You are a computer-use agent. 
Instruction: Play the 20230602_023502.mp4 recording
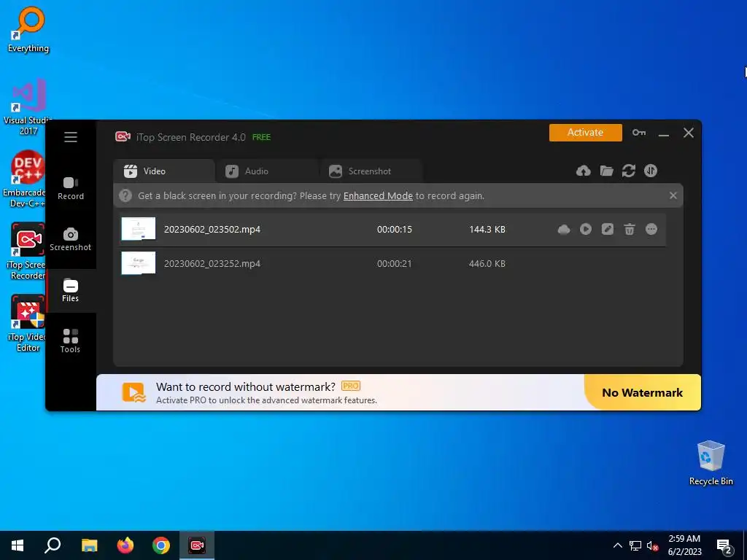[586, 229]
